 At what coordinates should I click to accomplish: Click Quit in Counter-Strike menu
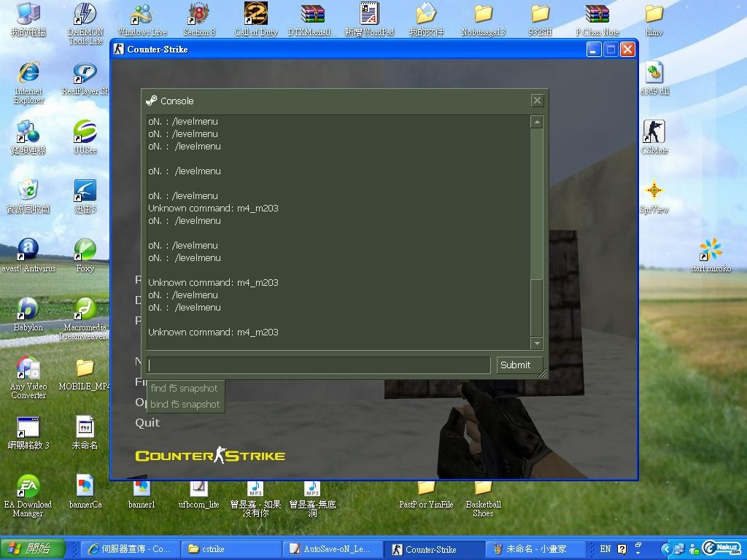(x=147, y=423)
